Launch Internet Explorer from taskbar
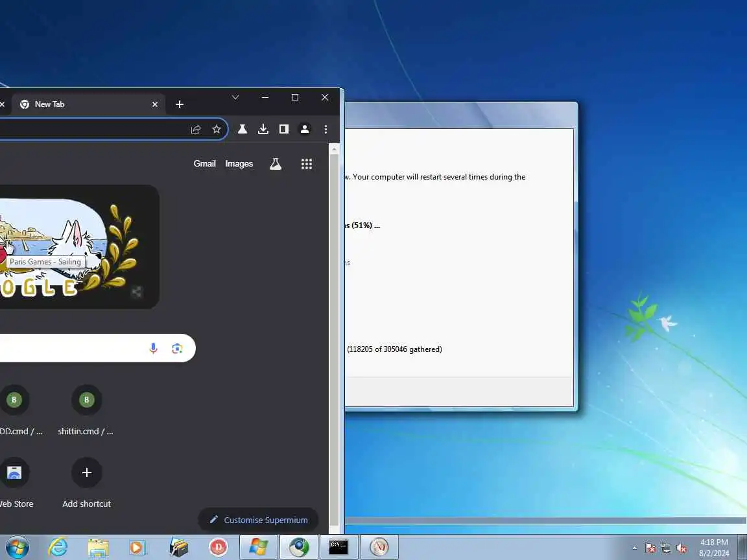Screen dimensions: 747x560 tap(58, 547)
